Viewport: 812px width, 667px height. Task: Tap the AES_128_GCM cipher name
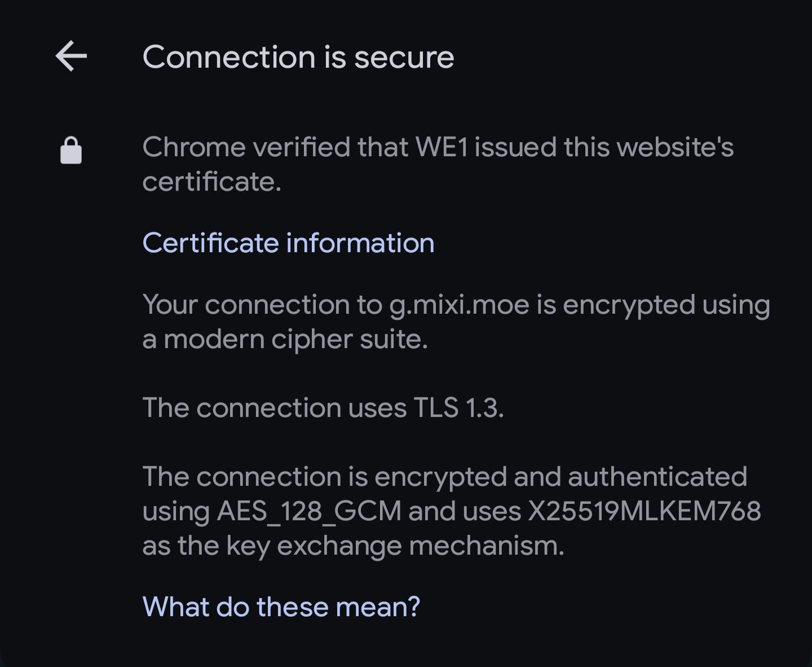click(x=309, y=511)
